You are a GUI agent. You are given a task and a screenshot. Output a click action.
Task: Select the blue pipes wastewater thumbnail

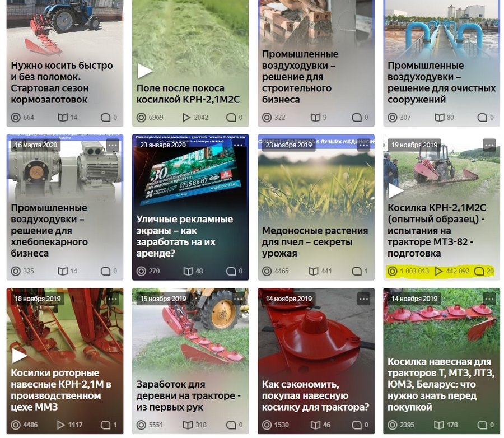click(441, 30)
